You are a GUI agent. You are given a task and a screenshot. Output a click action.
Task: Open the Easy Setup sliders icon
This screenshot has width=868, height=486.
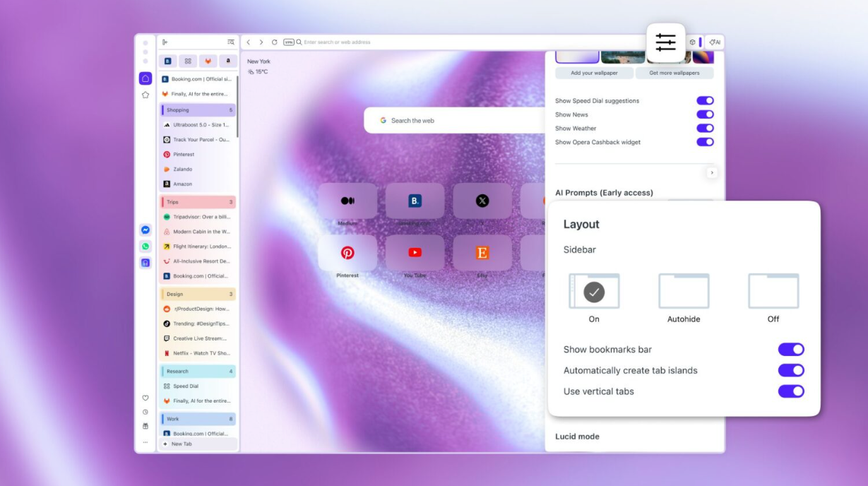click(x=666, y=42)
